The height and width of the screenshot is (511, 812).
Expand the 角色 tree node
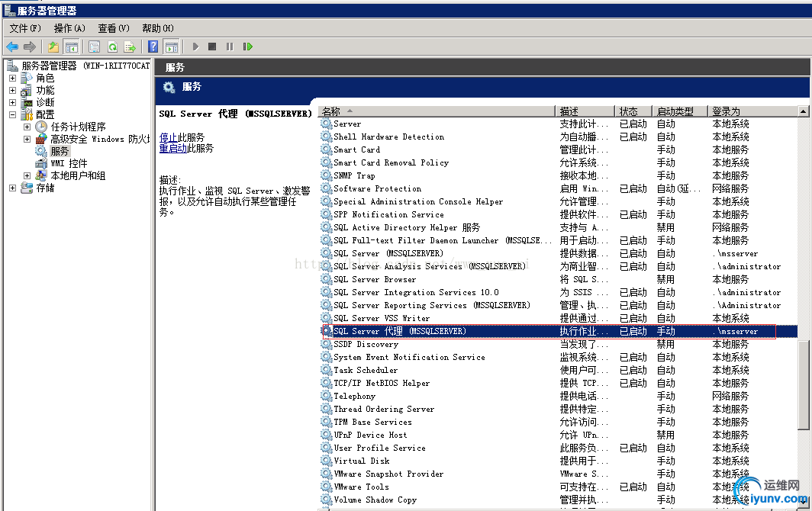point(12,79)
